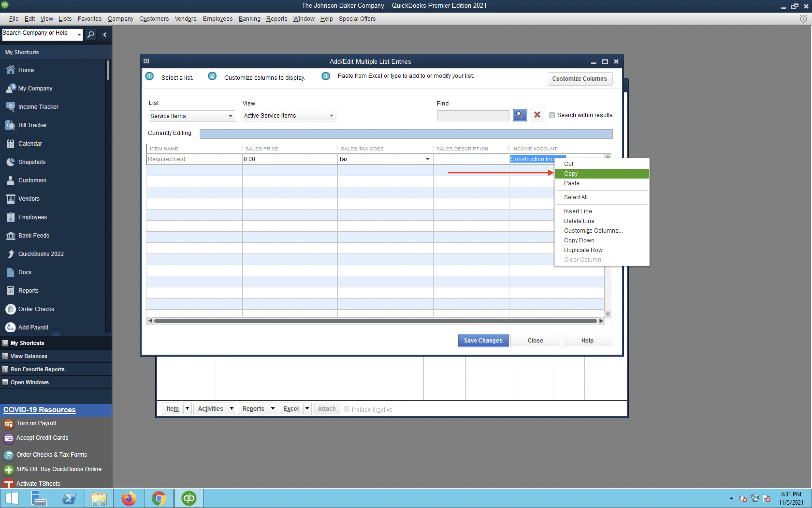The image size is (812, 508).
Task: Open Chrome from the taskbar
Action: (x=159, y=498)
